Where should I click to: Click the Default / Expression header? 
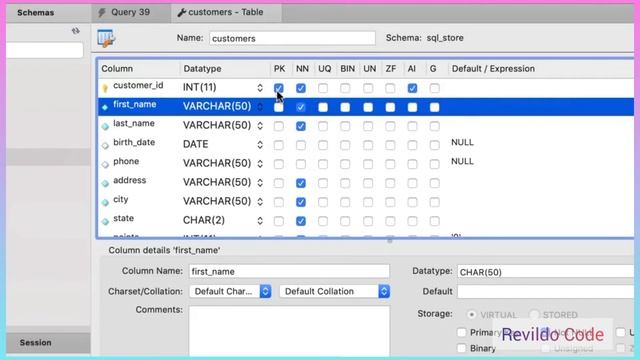click(493, 69)
